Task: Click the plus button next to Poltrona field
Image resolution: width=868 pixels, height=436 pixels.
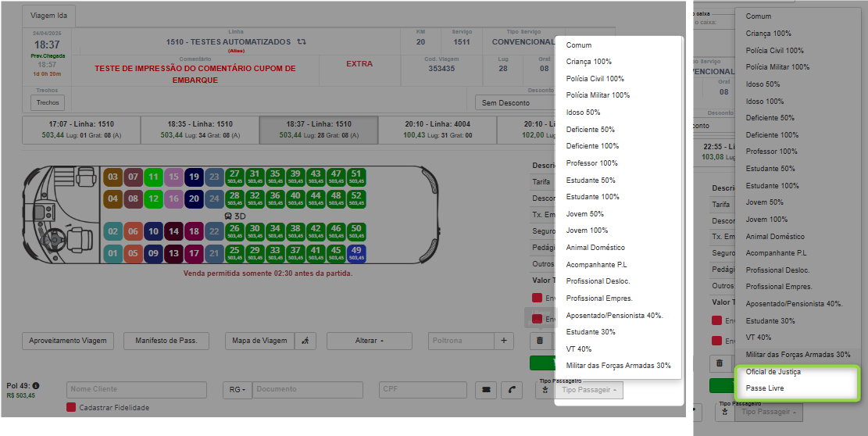Action: [x=503, y=341]
